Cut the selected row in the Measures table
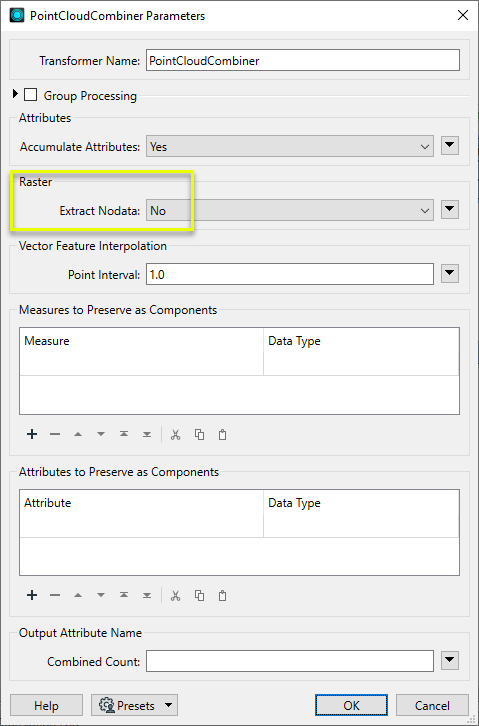The width and height of the screenshot is (479, 726). [175, 434]
